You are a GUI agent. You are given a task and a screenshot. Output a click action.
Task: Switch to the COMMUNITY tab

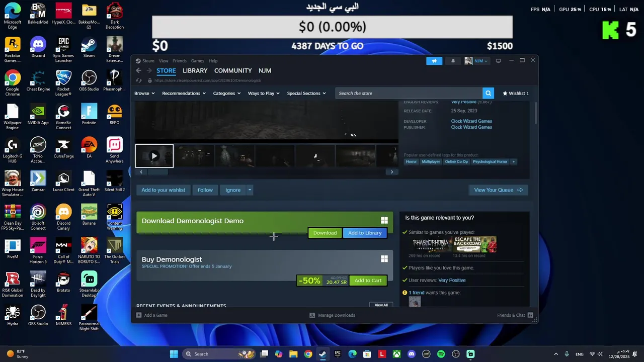(x=233, y=71)
